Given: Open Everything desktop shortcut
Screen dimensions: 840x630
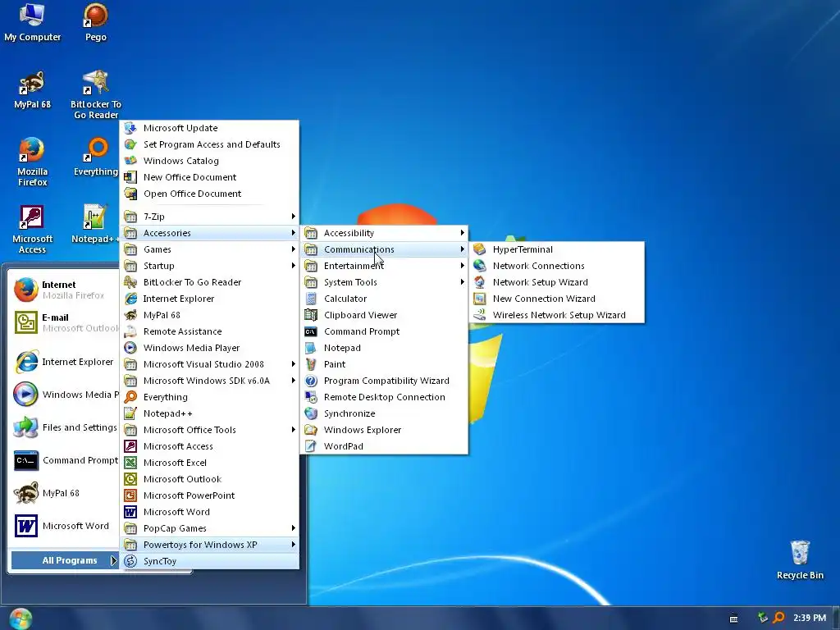Looking at the screenshot, I should 96,157.
